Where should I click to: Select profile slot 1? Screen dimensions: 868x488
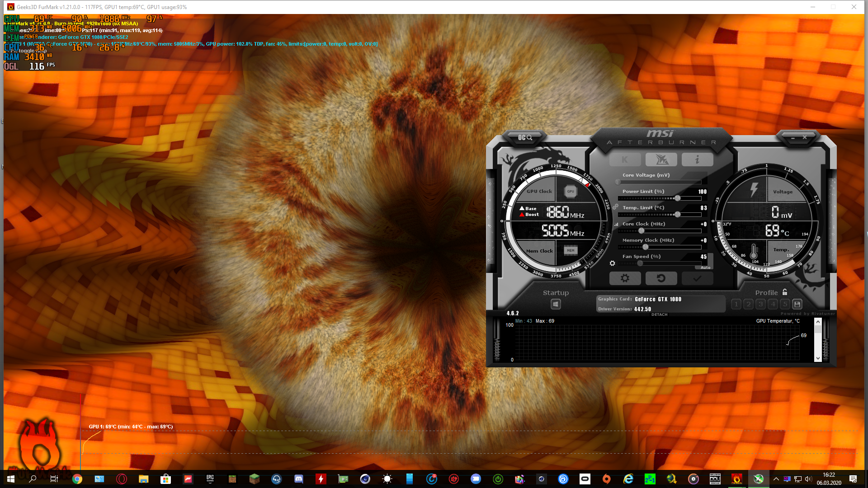pos(736,304)
